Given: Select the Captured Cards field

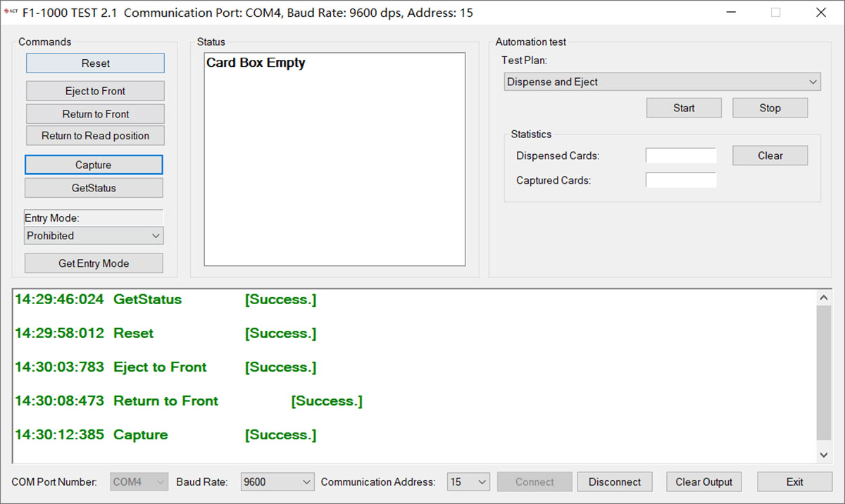Looking at the screenshot, I should [680, 180].
